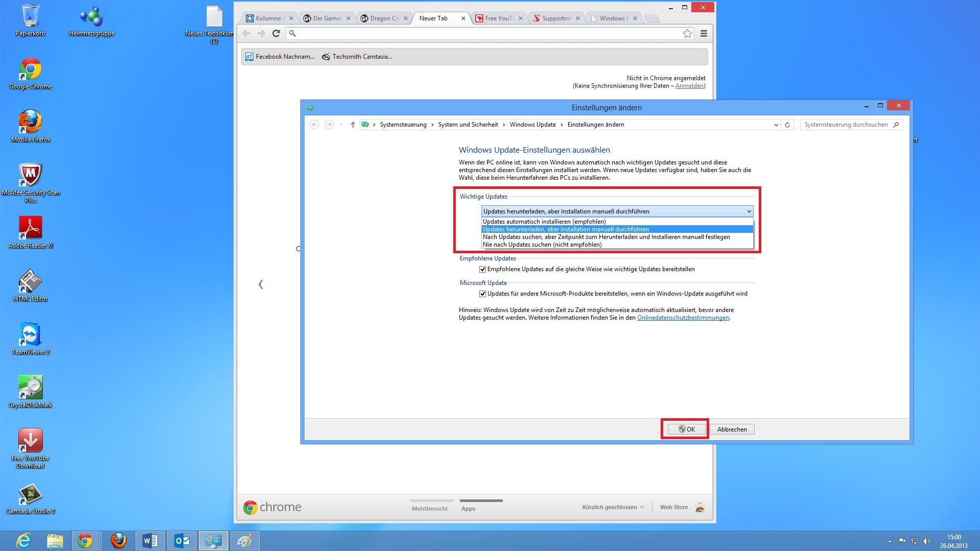
Task: Open the TeamViewer 8 desktop shortcut
Action: coord(30,335)
